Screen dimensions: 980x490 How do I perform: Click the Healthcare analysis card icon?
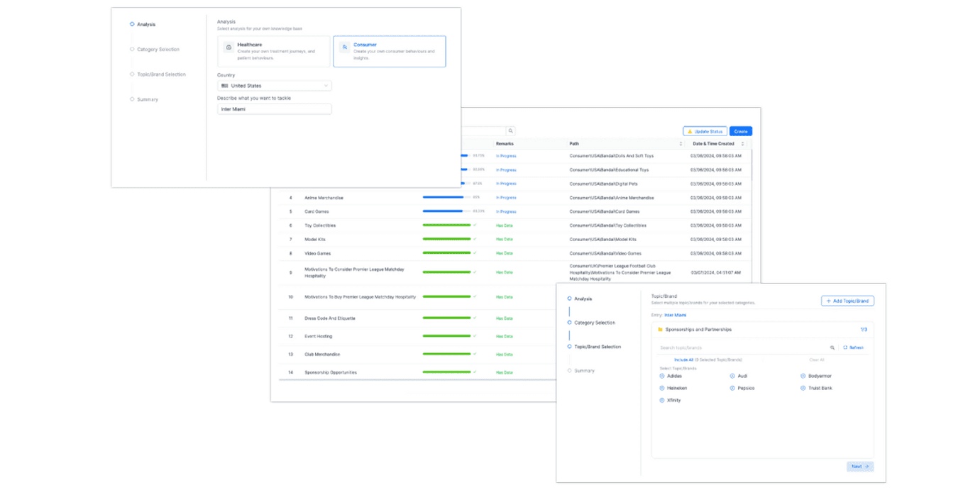229,48
